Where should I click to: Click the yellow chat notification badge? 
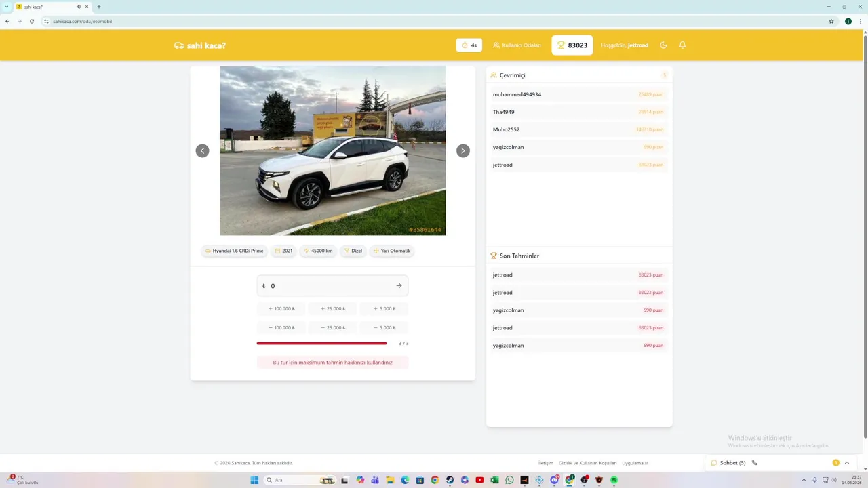(x=835, y=463)
